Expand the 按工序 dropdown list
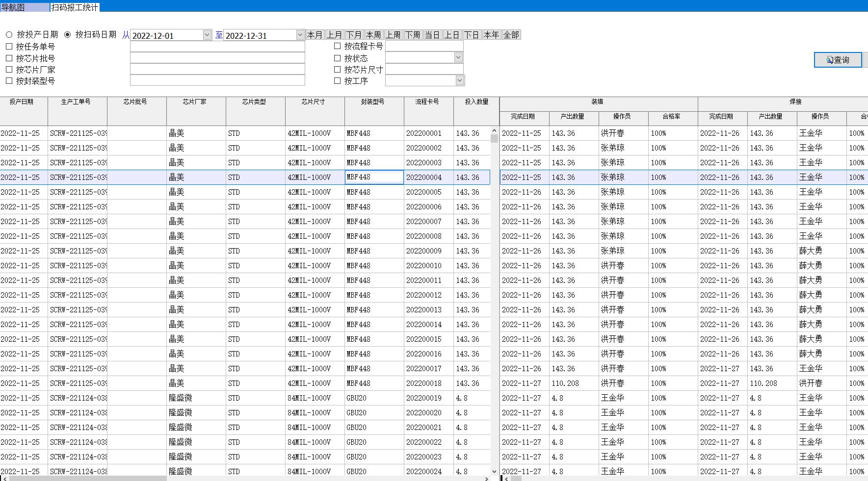The height and width of the screenshot is (481, 868). click(x=460, y=80)
